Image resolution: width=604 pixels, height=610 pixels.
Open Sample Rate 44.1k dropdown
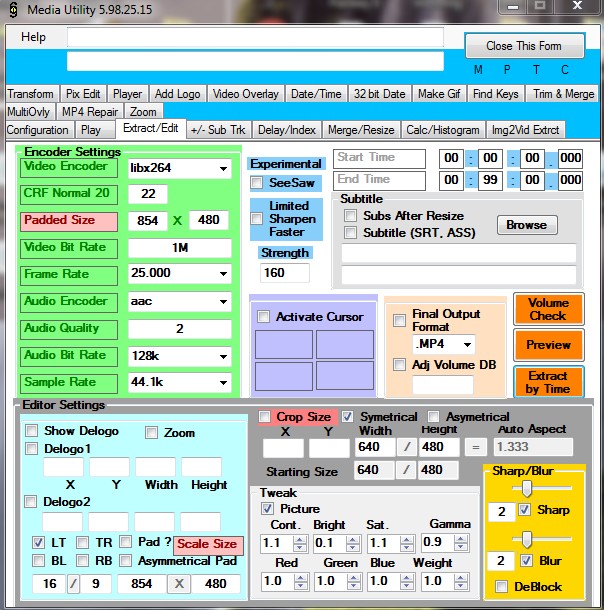(x=223, y=382)
